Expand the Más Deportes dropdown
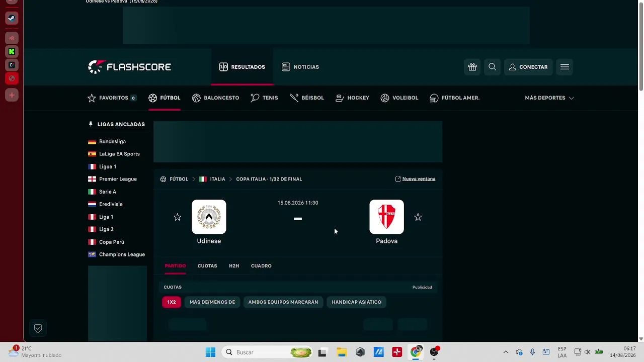The image size is (644, 362). tap(549, 98)
